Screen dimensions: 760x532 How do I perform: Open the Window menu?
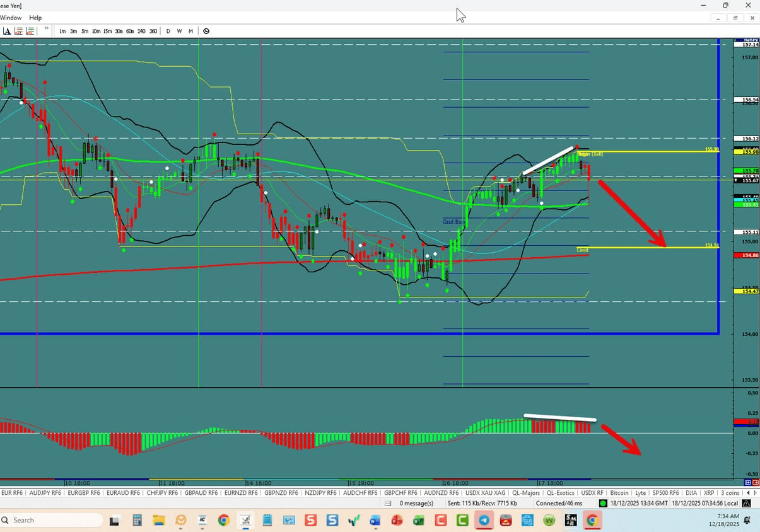11,18
